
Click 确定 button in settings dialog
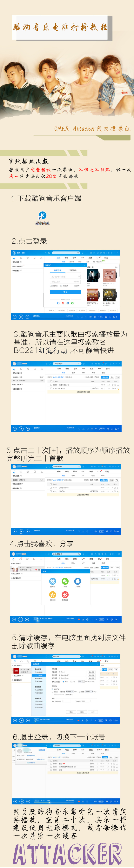(71, 712)
